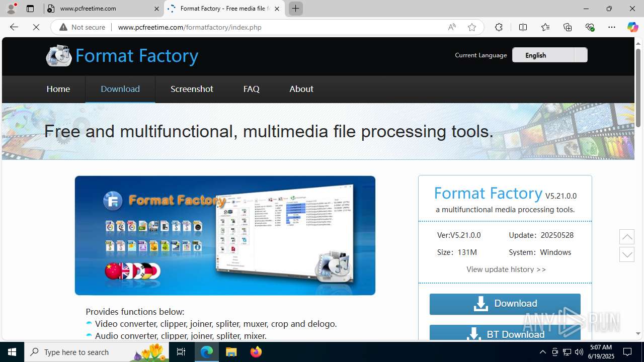This screenshot has width=644, height=362.
Task: Click the 'Audio converter, clipper, joiner' line
Action: (181, 336)
